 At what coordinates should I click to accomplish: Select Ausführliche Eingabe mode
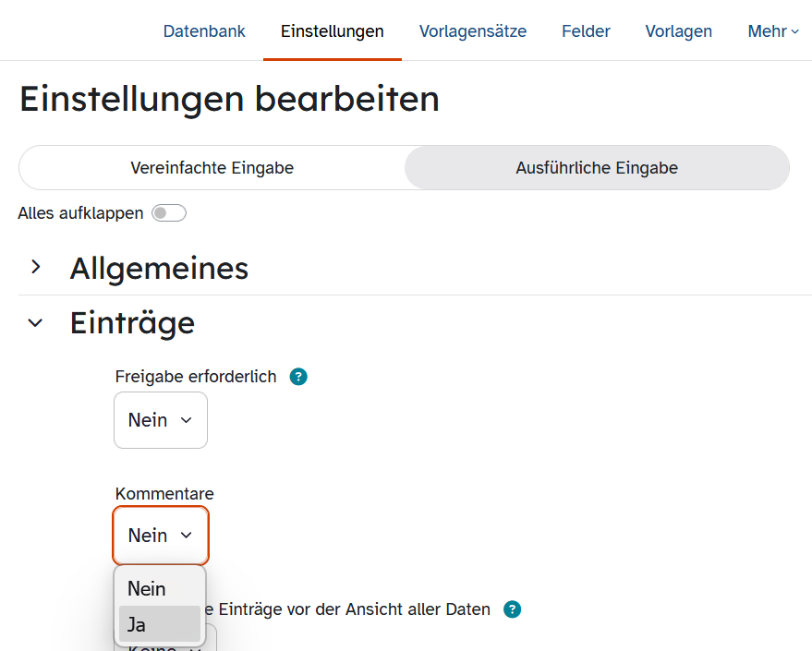(597, 168)
